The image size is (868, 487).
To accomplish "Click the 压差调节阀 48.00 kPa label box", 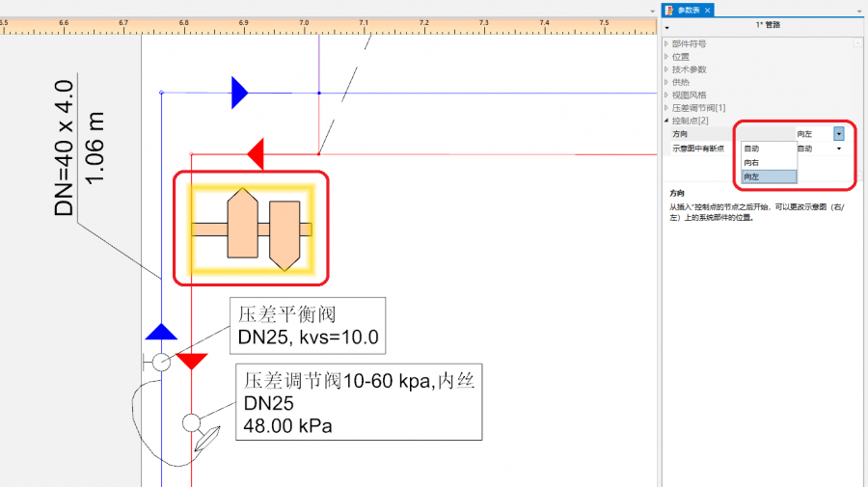I will (x=359, y=403).
